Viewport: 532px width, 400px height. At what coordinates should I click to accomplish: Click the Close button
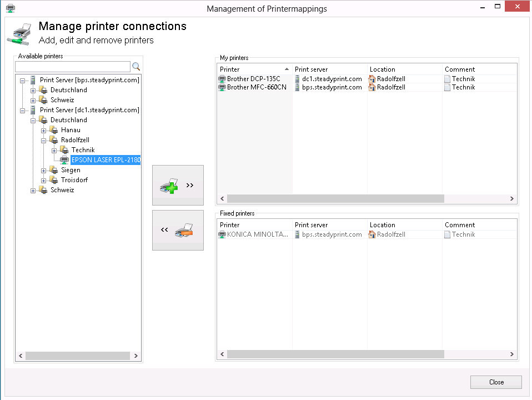(x=496, y=382)
